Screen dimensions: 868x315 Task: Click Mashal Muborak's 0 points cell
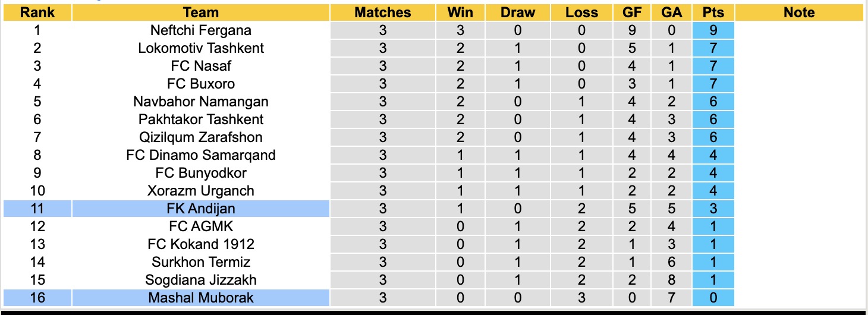(x=713, y=297)
